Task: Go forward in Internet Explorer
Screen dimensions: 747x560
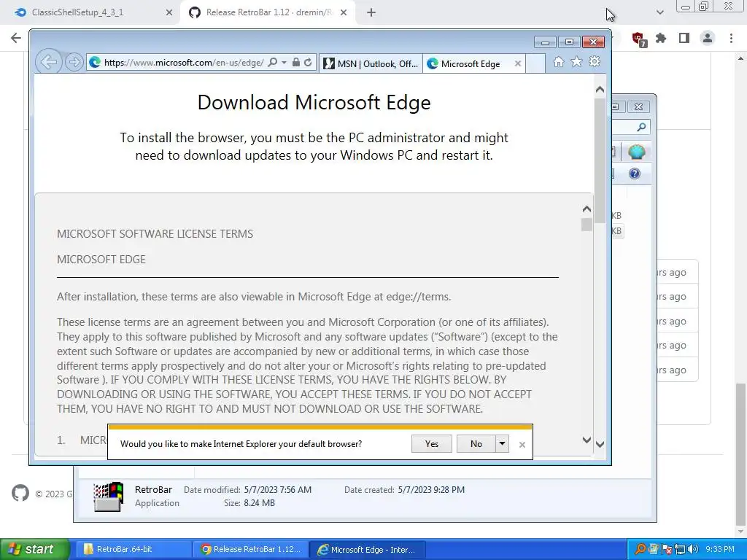Action: coord(74,62)
